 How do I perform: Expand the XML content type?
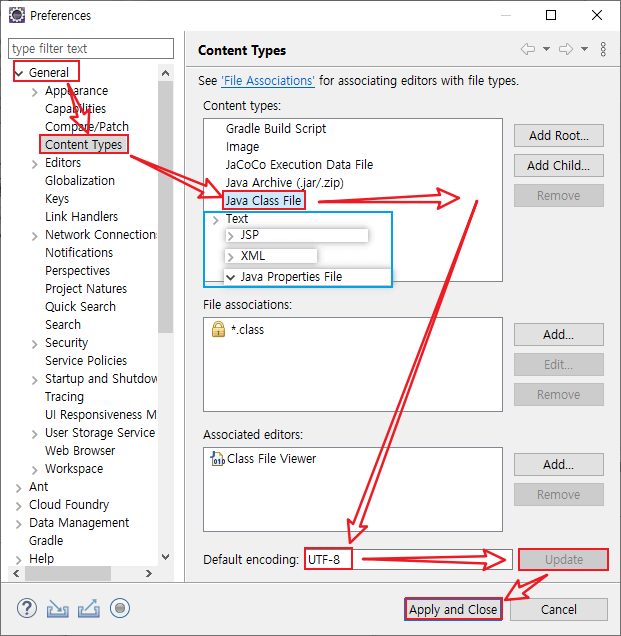coord(231,257)
